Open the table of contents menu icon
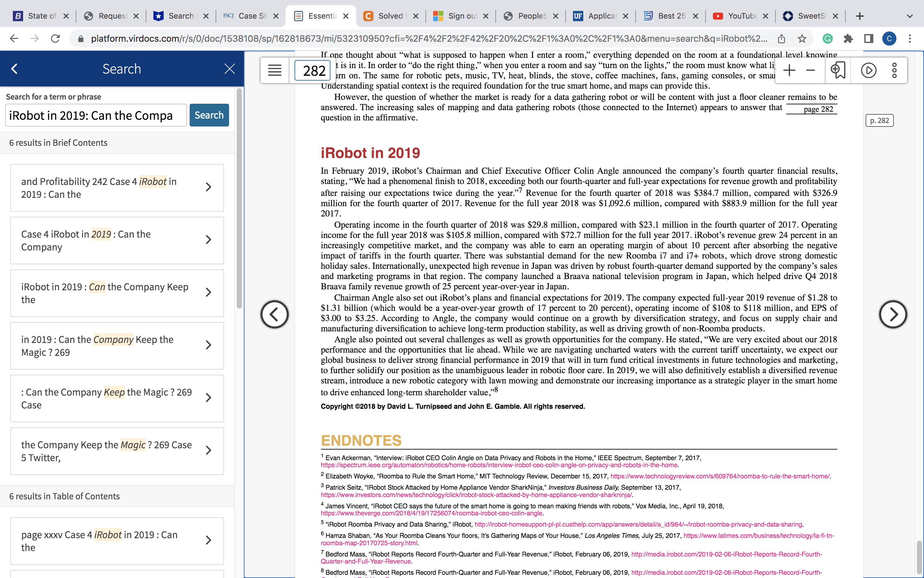924x578 pixels. click(x=275, y=70)
